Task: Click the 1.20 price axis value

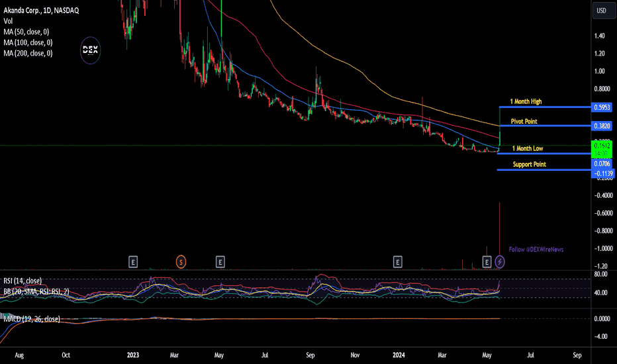Action: (x=599, y=54)
